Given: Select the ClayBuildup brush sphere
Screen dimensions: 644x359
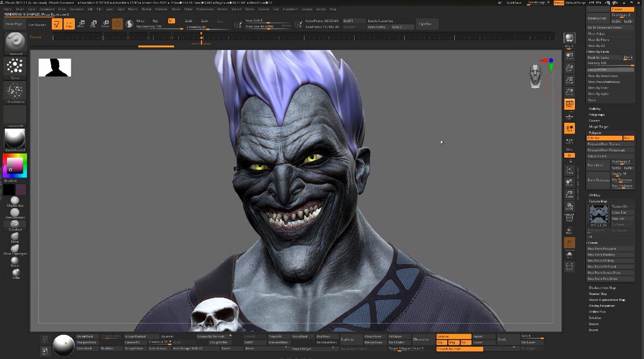Looking at the screenshot, I should 15,201.
